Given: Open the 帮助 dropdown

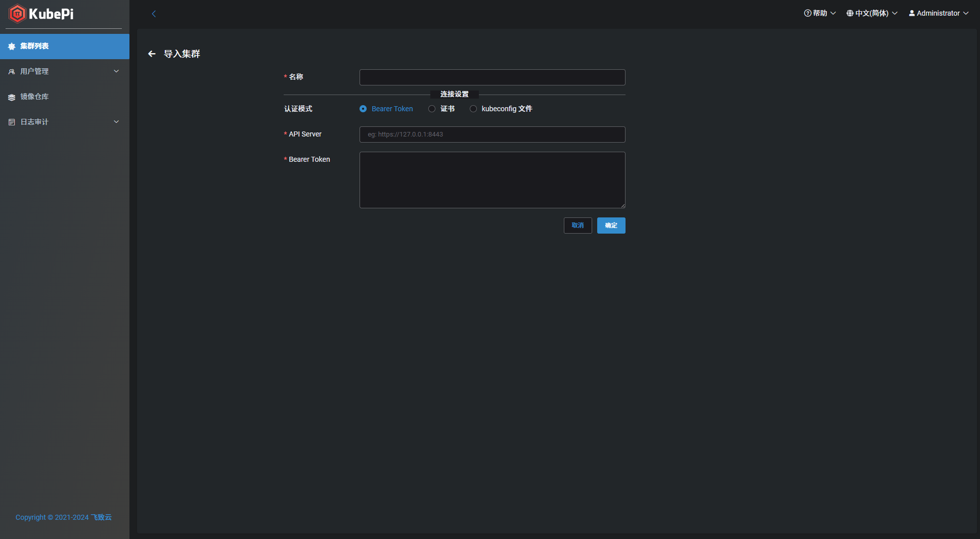Looking at the screenshot, I should pyautogui.click(x=820, y=13).
